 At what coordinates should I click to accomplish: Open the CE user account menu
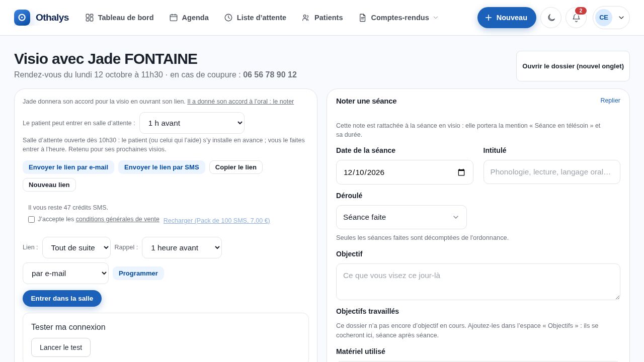(611, 18)
